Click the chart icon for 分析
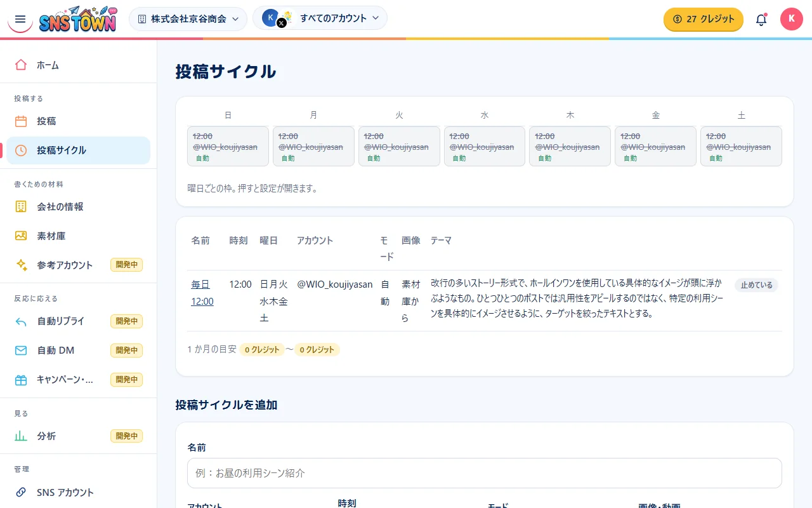 tap(21, 436)
